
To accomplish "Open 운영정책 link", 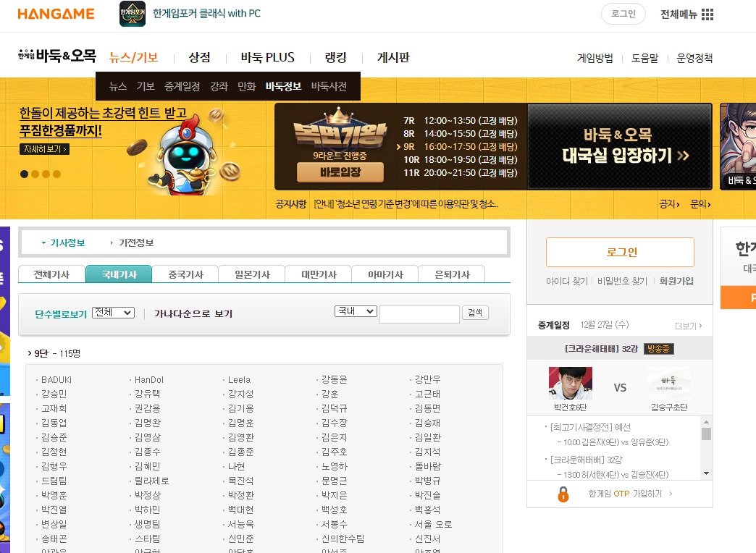I will pos(694,58).
